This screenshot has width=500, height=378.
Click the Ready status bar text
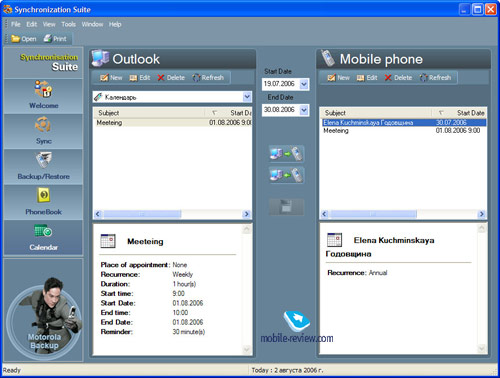coord(12,370)
